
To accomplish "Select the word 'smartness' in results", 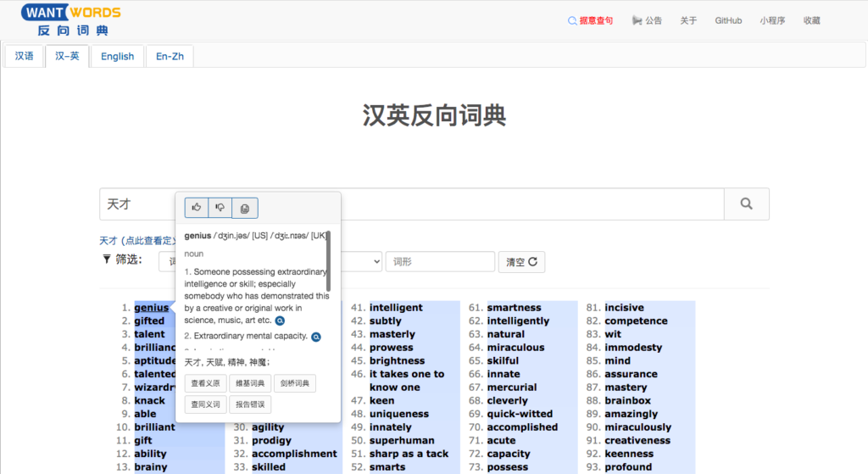I will click(x=515, y=307).
